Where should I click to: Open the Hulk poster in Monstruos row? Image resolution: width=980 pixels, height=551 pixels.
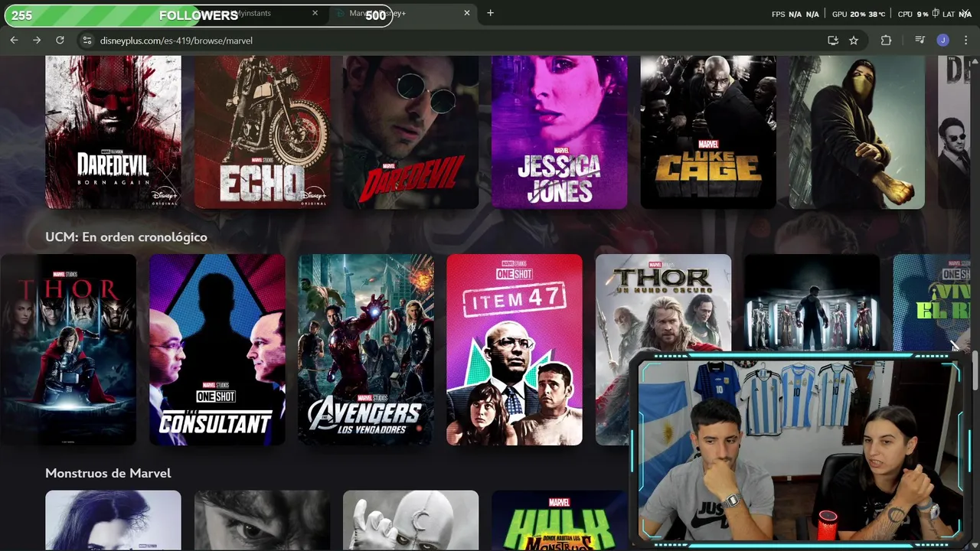tap(560, 520)
